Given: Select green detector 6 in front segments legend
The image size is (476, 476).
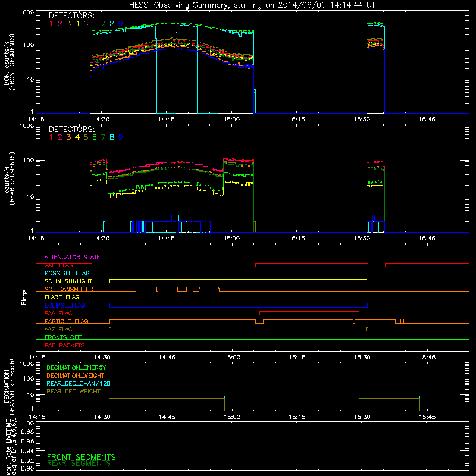Looking at the screenshot, I should (95, 24).
